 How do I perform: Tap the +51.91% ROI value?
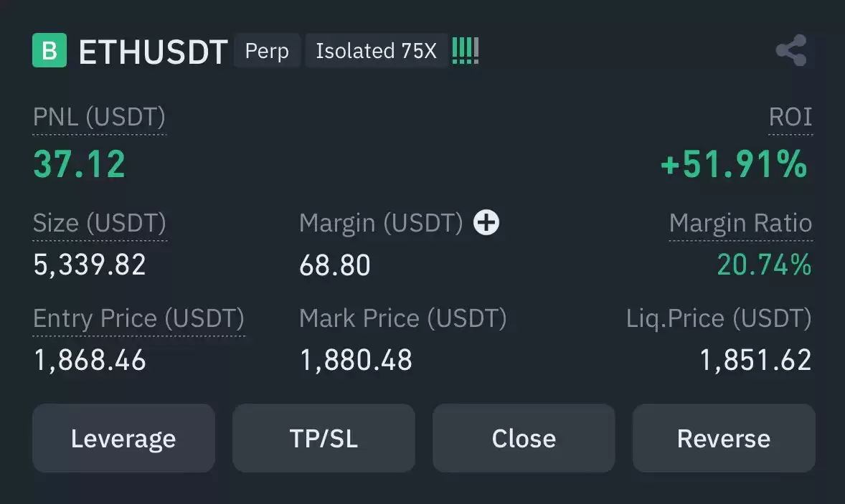[734, 164]
